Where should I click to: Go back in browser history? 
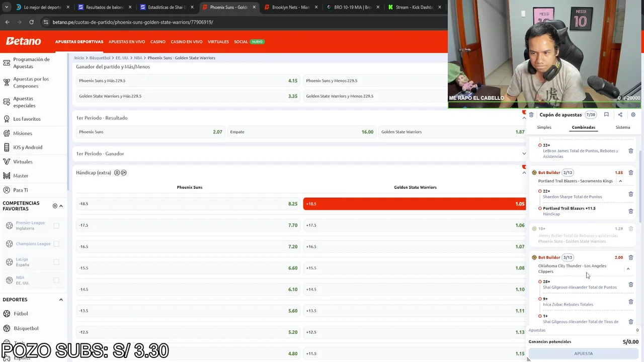7,22
